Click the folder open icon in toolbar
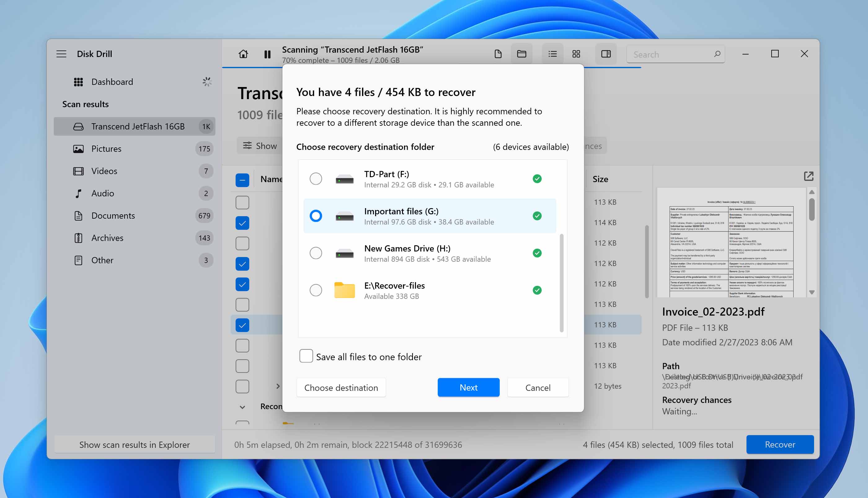The width and height of the screenshot is (868, 498). (522, 54)
